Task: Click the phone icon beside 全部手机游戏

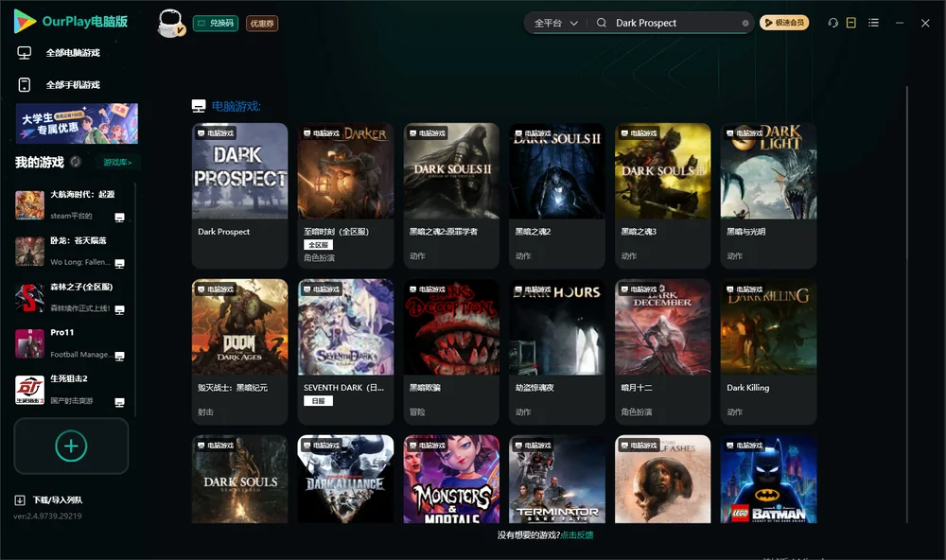Action: pyautogui.click(x=25, y=85)
